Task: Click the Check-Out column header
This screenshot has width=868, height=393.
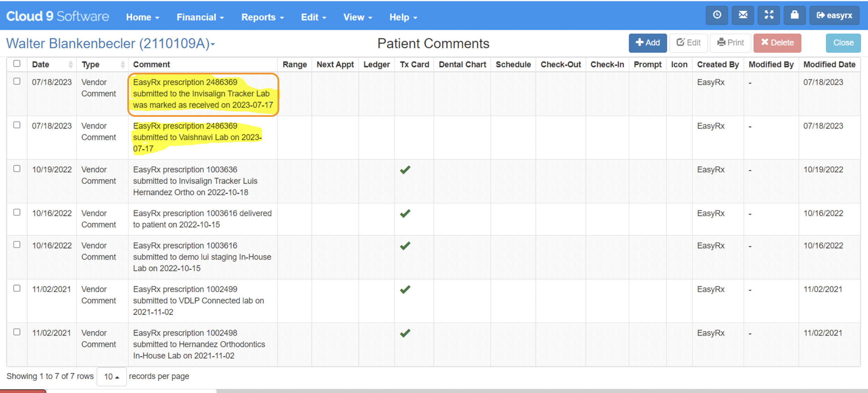Action: pos(561,64)
